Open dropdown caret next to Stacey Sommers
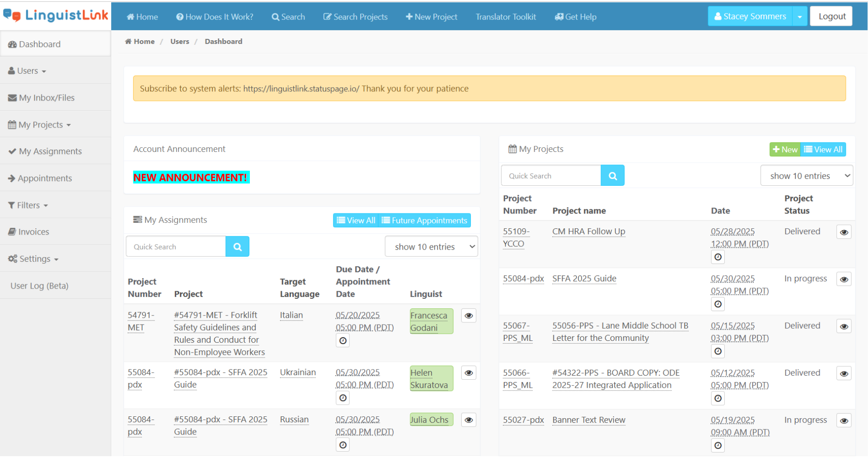The width and height of the screenshot is (868, 467). tap(800, 16)
